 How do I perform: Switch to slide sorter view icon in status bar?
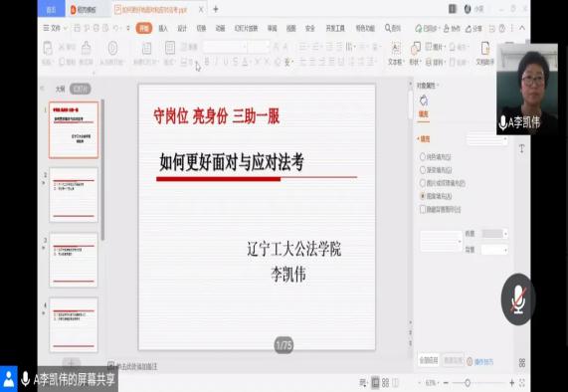pyautogui.click(x=385, y=383)
